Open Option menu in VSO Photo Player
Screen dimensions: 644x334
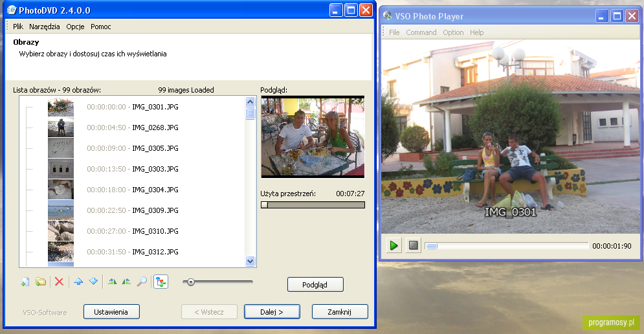tap(453, 32)
